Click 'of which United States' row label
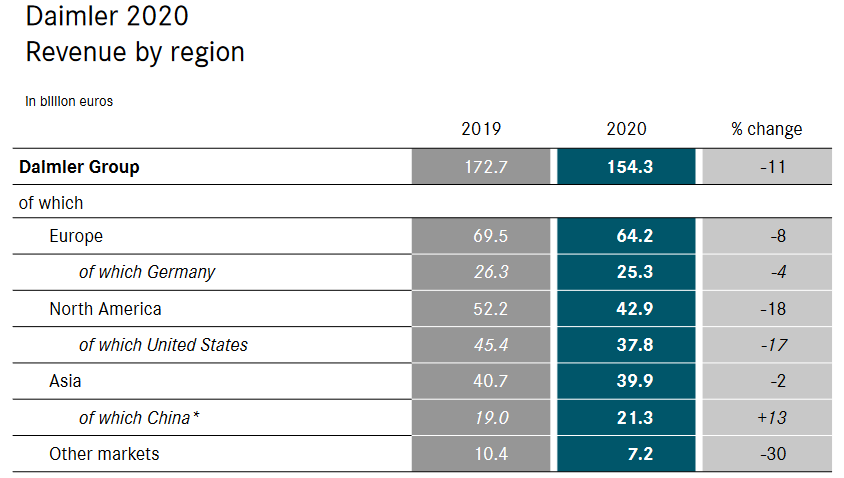This screenshot has width=844, height=478. coord(163,345)
